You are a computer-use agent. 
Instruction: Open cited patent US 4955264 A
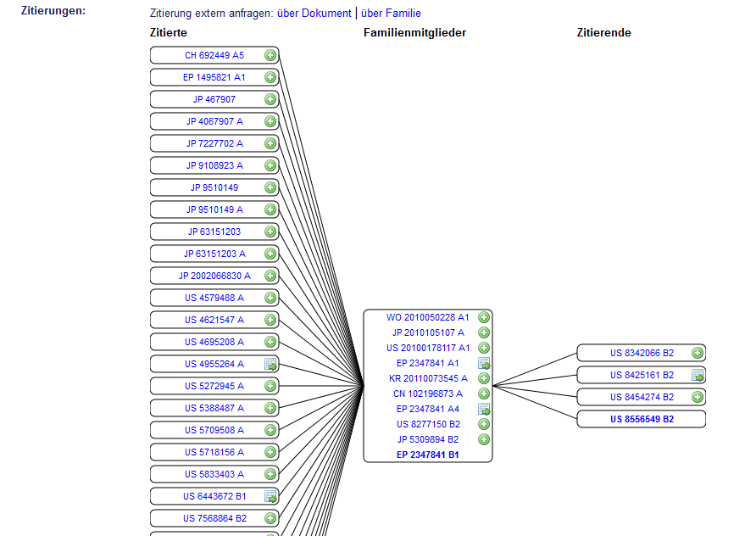click(214, 364)
